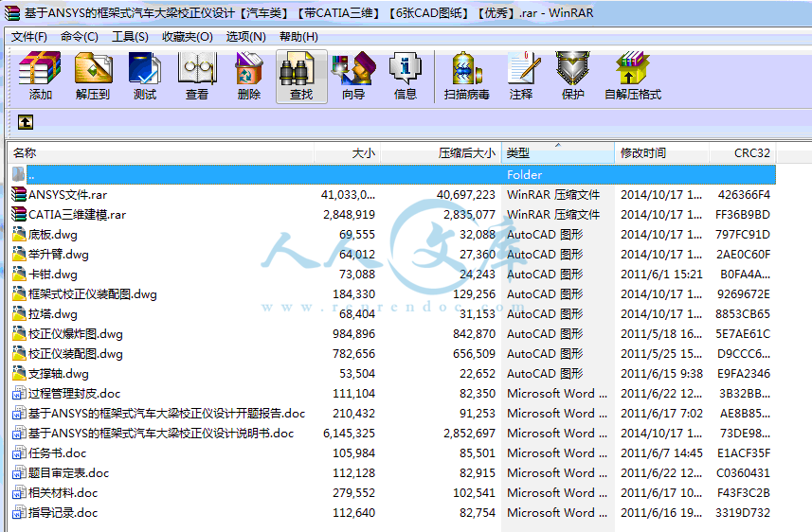Click the 指导记录.doc Word file icon

point(19,512)
